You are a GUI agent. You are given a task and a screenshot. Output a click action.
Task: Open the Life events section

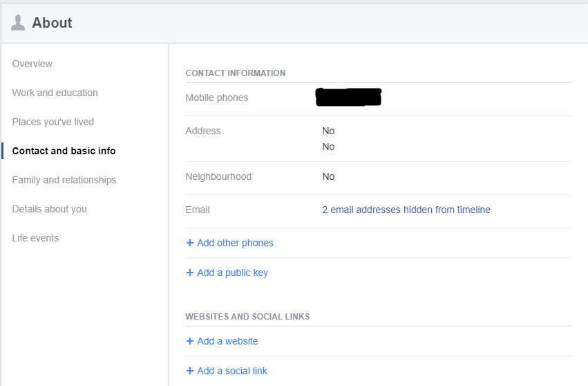coord(35,238)
